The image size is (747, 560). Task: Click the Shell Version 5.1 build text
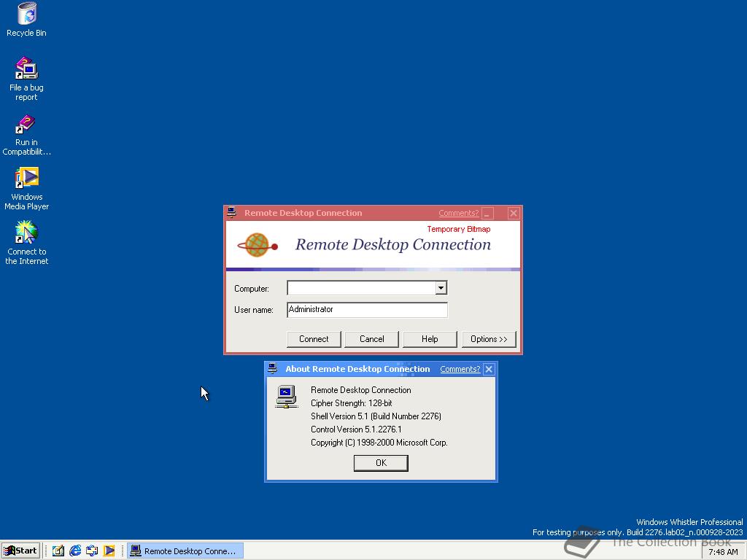[x=376, y=416]
